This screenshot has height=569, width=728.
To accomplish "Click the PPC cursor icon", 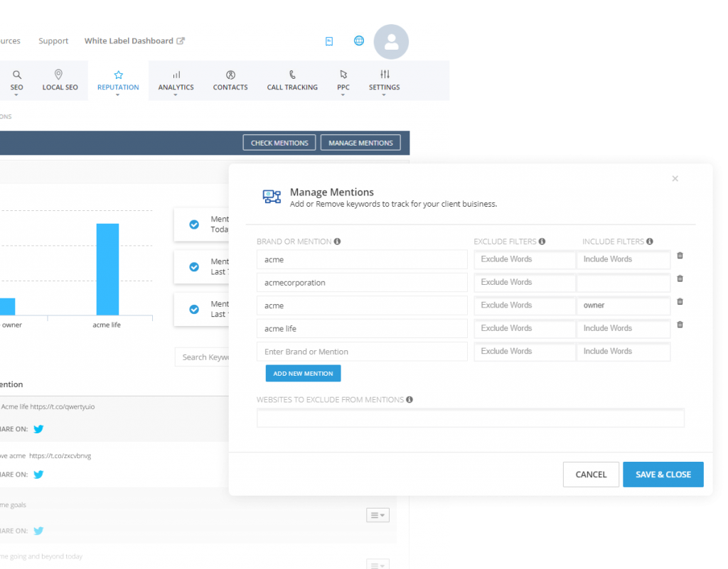I will tap(343, 74).
